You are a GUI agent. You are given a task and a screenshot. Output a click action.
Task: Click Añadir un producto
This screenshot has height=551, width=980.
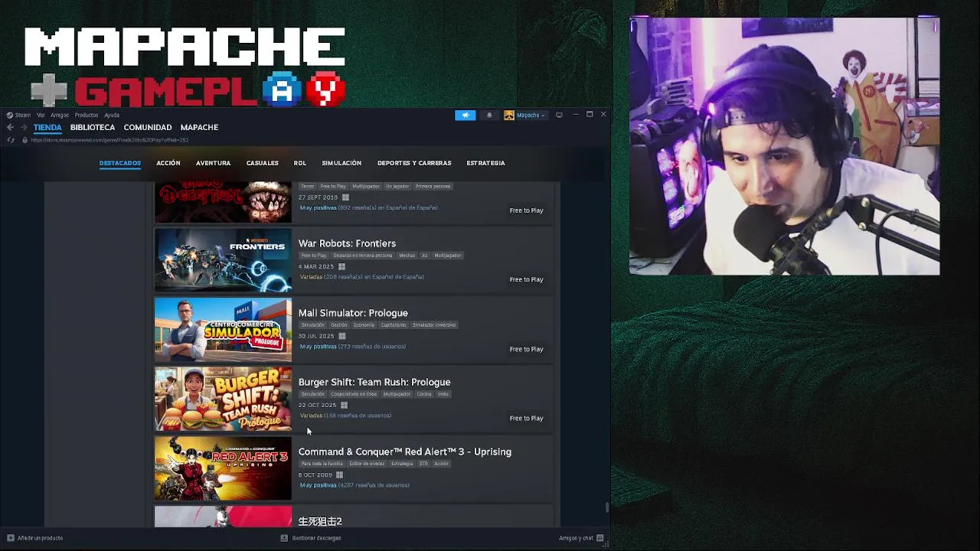coord(41,538)
